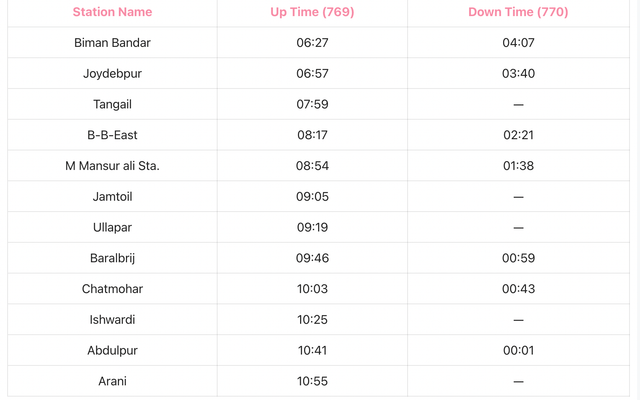Image resolution: width=640 pixels, height=400 pixels.
Task: Select the Abdulpur station name
Action: (112, 351)
